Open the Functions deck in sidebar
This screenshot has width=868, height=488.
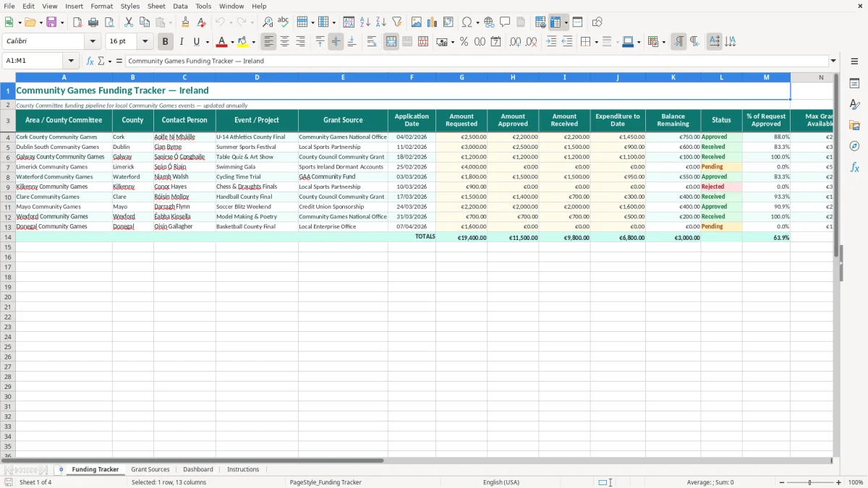pos(854,167)
